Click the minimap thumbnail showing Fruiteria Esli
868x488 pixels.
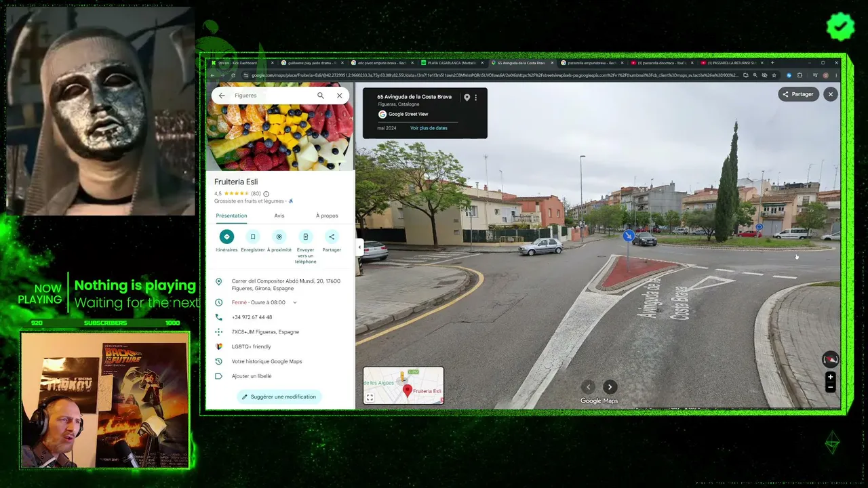(x=403, y=386)
